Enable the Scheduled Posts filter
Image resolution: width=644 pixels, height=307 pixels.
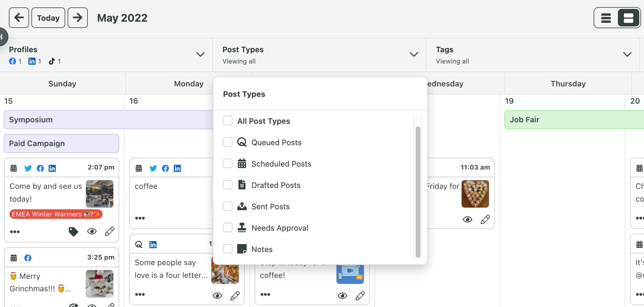[228, 163]
